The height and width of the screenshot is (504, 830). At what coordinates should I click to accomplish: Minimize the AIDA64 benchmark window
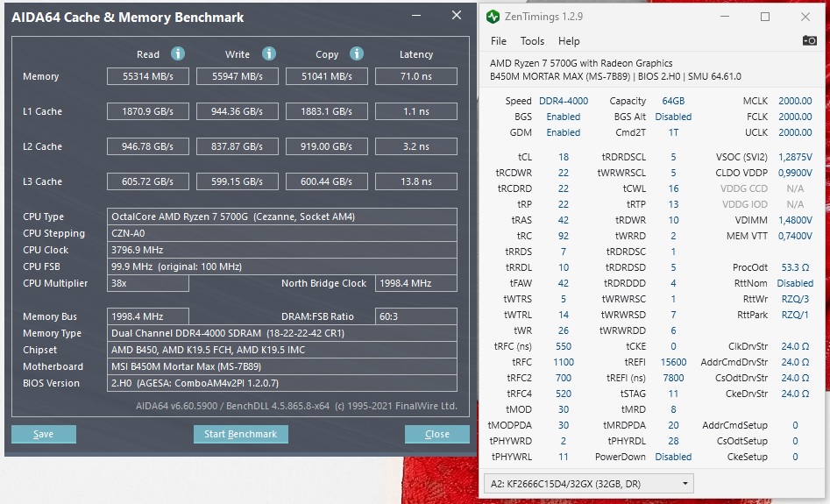[x=416, y=16]
